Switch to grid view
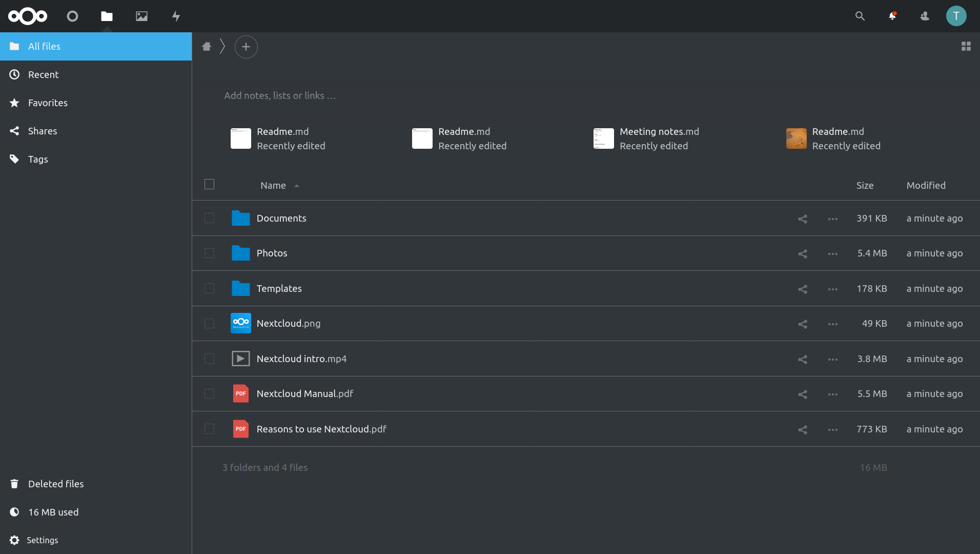 966,46
